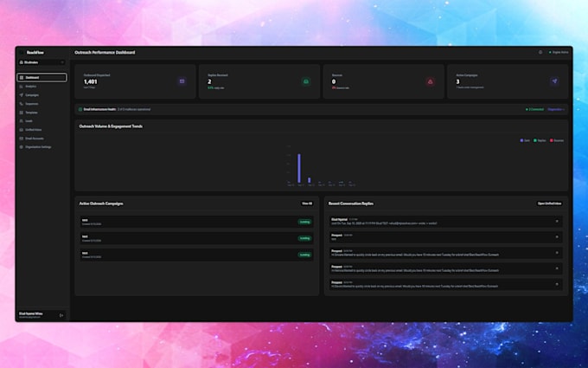Click the Email Infrastructure Health status icon
The height and width of the screenshot is (368, 588).
(80, 109)
